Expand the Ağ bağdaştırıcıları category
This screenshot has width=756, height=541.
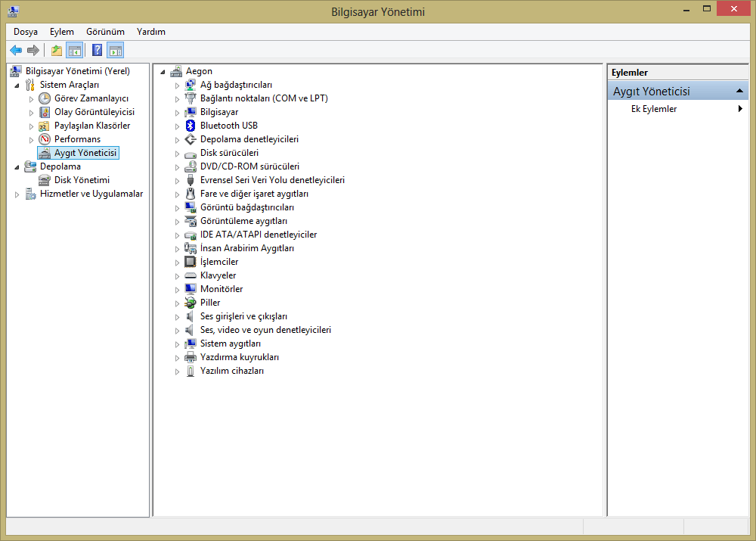click(177, 86)
